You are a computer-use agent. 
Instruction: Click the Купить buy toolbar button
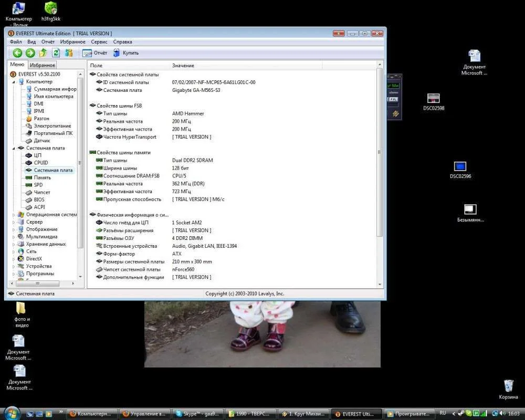[x=125, y=53]
